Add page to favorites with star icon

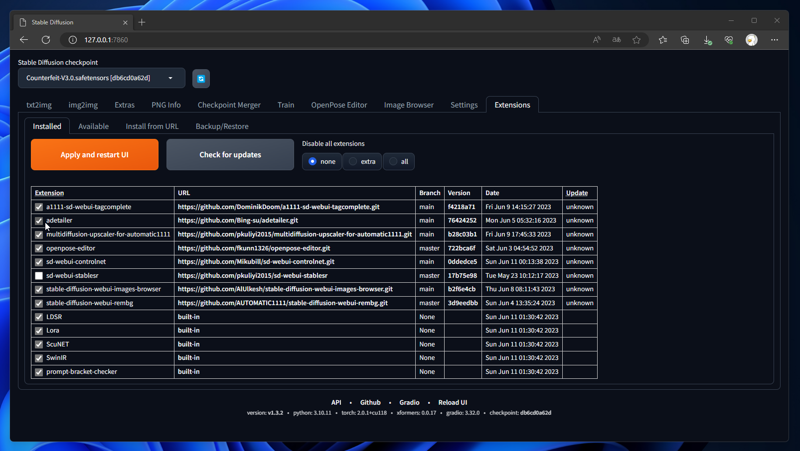point(636,40)
